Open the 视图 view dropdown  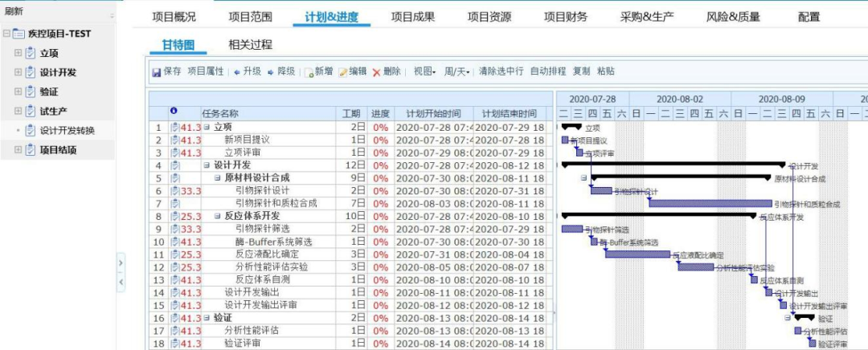point(424,71)
